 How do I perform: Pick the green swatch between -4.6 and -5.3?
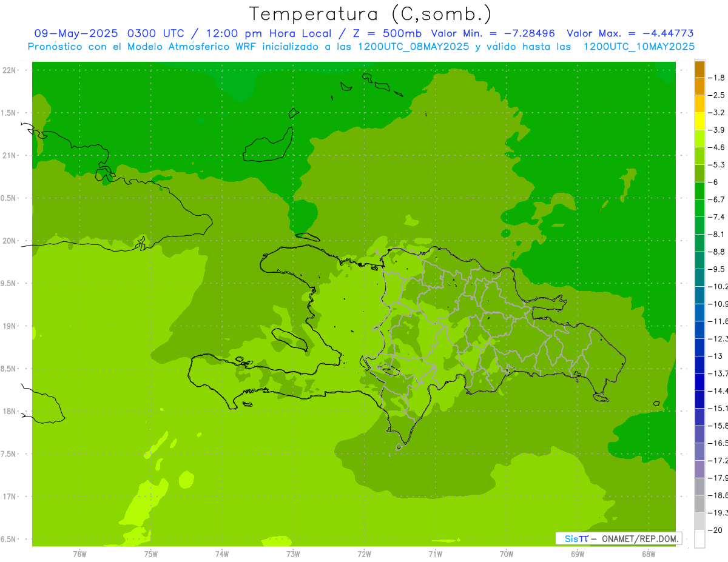click(699, 156)
